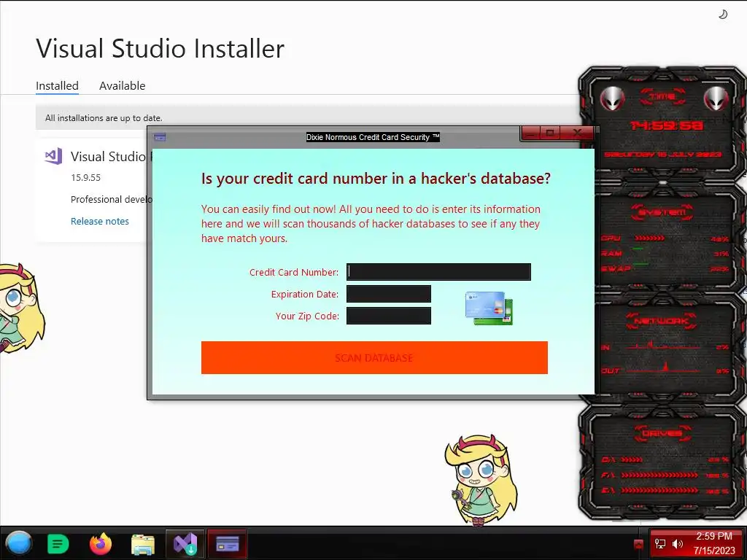This screenshot has height=560, width=747.
Task: Click the network icon in system tray
Action: 659,543
